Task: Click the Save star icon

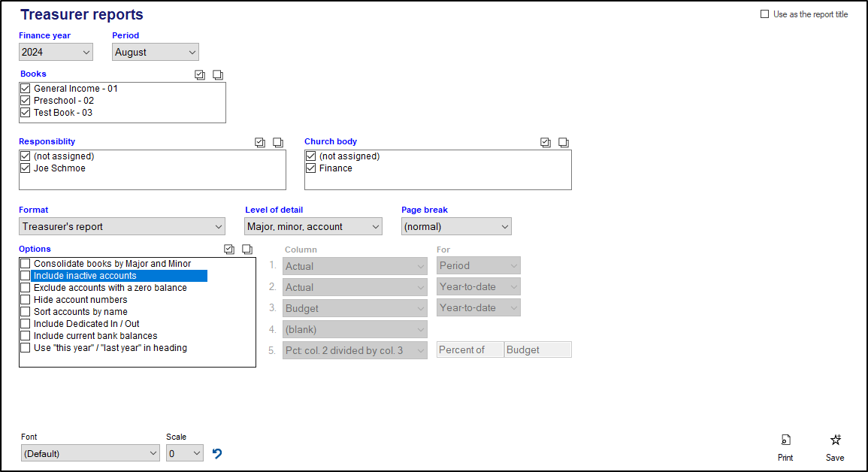Action: click(x=835, y=440)
